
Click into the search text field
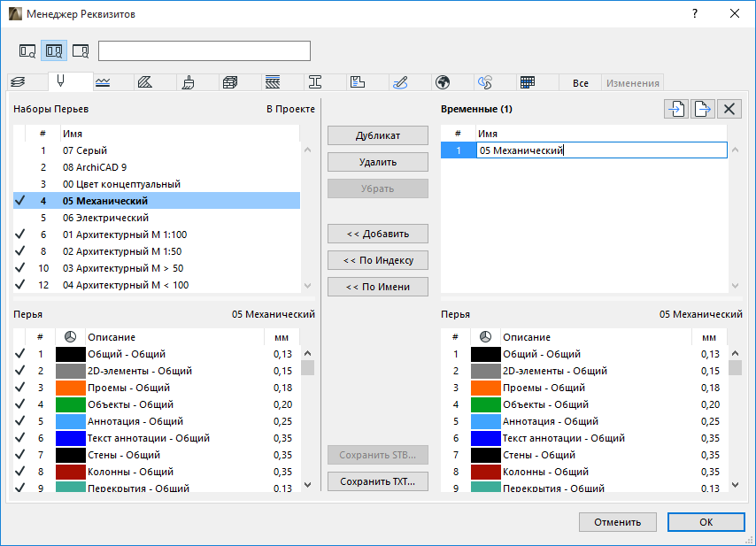[x=204, y=50]
